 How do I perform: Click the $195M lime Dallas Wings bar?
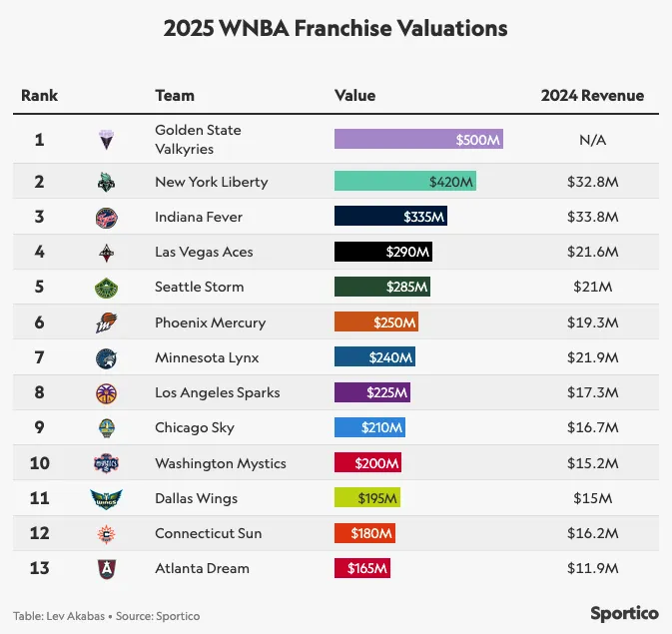coord(366,498)
